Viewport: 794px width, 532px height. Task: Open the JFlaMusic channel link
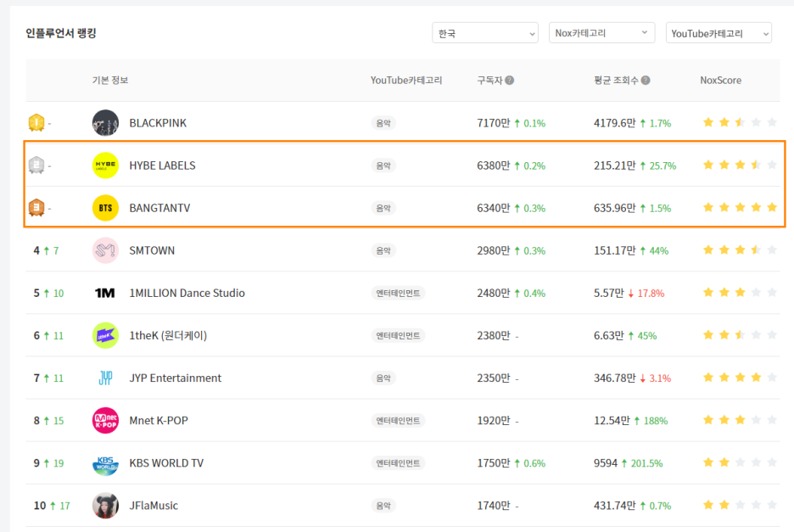pos(154,506)
